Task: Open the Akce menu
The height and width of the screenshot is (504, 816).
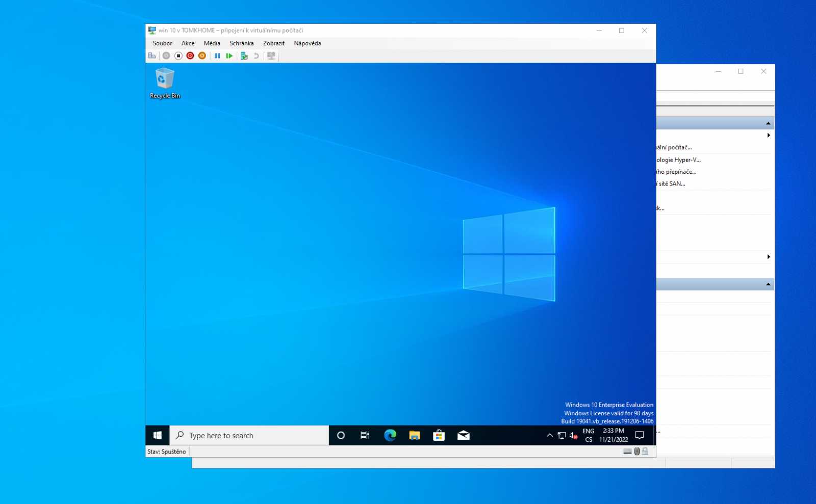Action: click(188, 43)
